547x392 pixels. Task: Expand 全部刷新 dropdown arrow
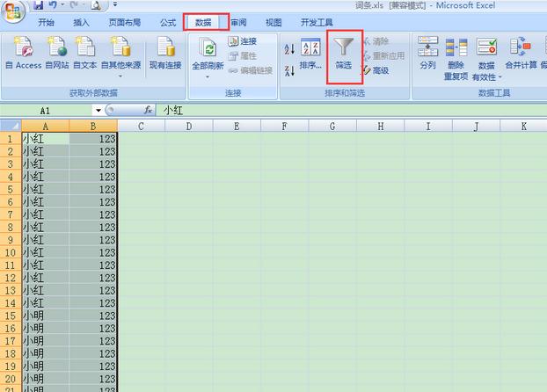click(208, 76)
